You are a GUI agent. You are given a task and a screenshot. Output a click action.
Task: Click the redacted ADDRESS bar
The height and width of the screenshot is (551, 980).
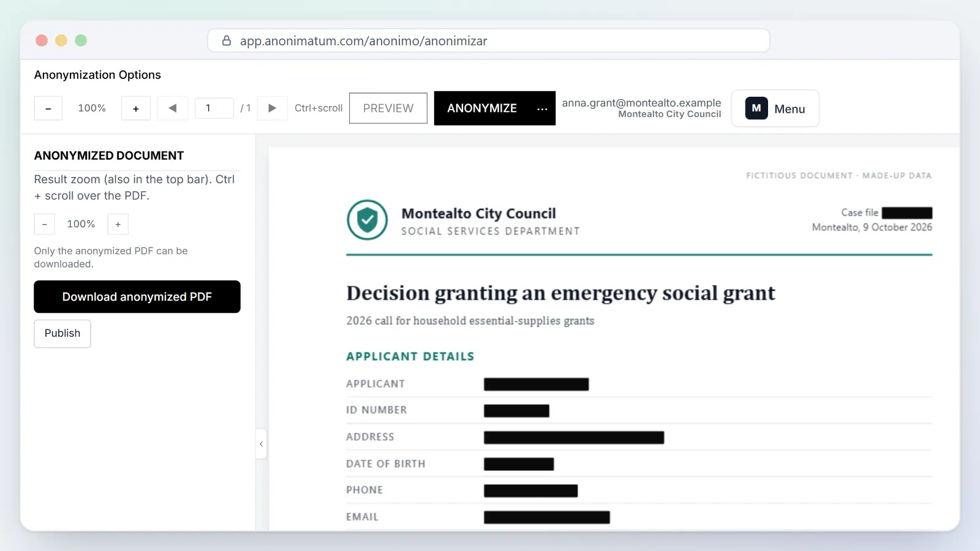(574, 438)
